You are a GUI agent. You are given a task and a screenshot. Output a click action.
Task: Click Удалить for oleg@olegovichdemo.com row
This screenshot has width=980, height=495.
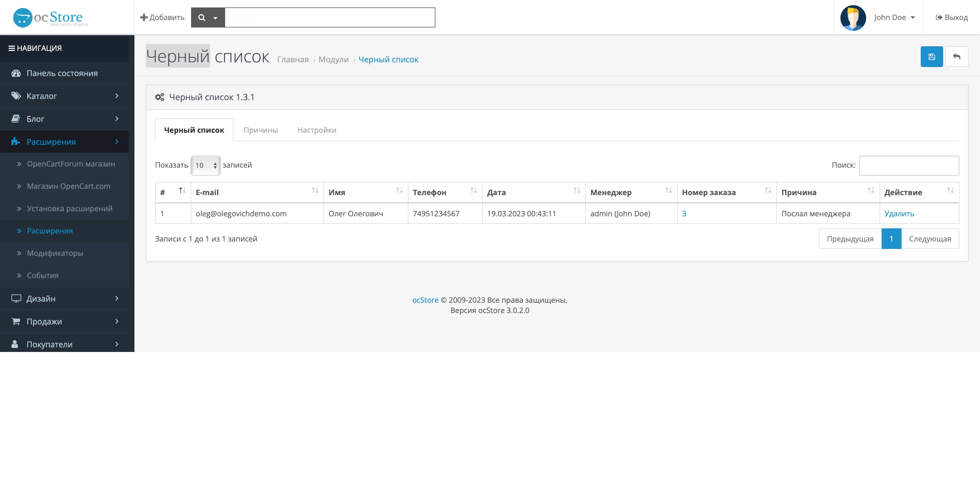(x=899, y=214)
